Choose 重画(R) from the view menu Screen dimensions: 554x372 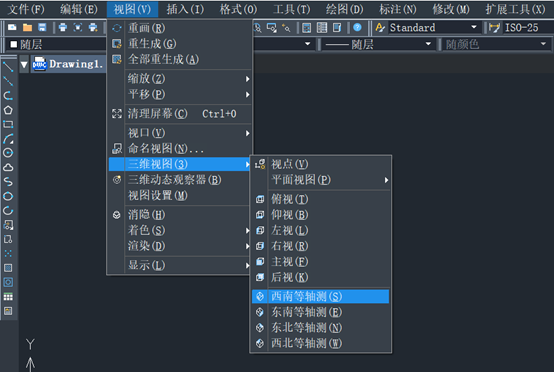tap(180, 28)
